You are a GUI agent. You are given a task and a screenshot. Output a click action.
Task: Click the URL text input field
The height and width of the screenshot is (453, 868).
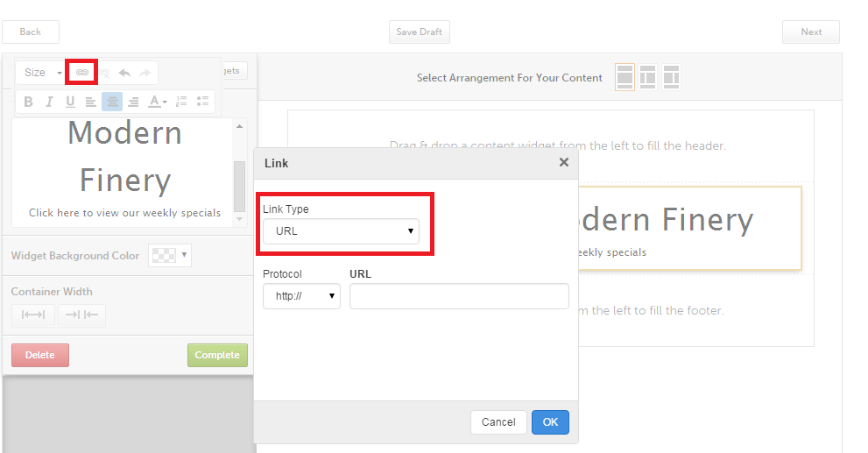(x=459, y=296)
